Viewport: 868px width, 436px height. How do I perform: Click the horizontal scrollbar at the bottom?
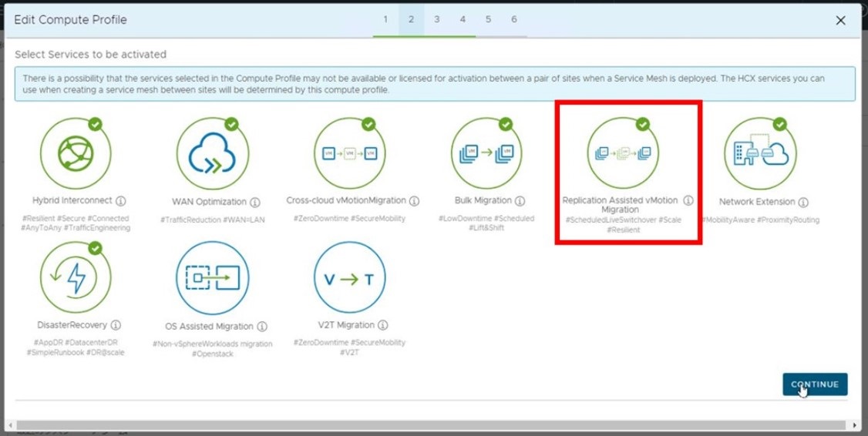pos(432,425)
